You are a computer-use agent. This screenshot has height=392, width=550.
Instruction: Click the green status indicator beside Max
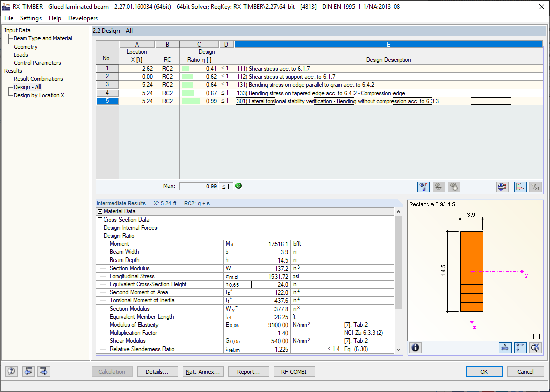239,186
